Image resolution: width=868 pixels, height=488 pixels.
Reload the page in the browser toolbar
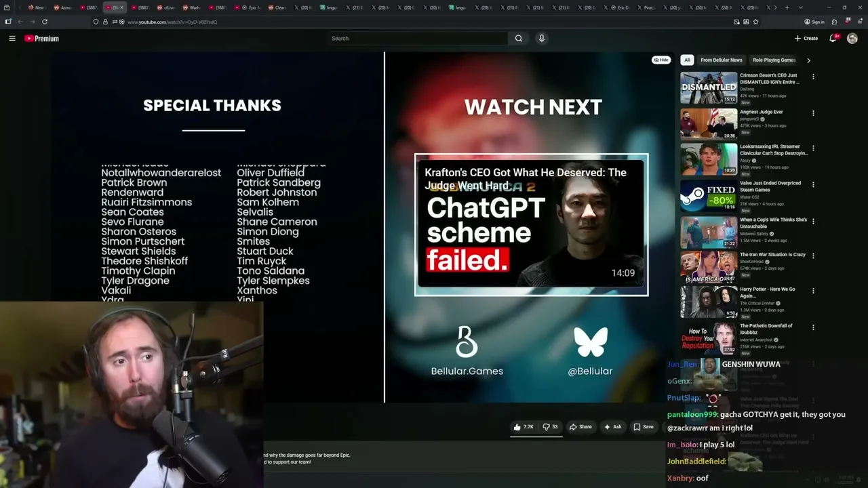click(x=45, y=22)
